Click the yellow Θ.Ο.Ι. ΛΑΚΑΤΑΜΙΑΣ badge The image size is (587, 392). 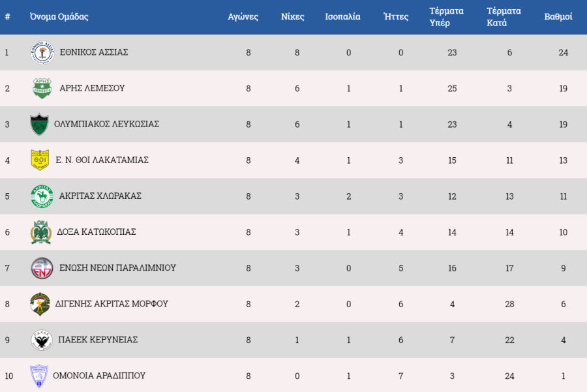(x=40, y=160)
